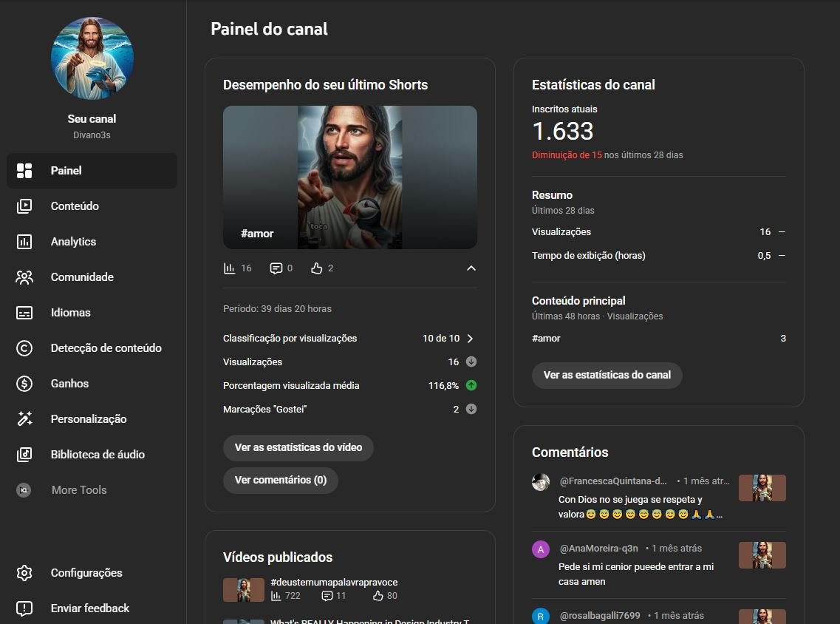This screenshot has height=624, width=840.
Task: Open Detecção de conteúdo copyright icon
Action: click(x=24, y=348)
